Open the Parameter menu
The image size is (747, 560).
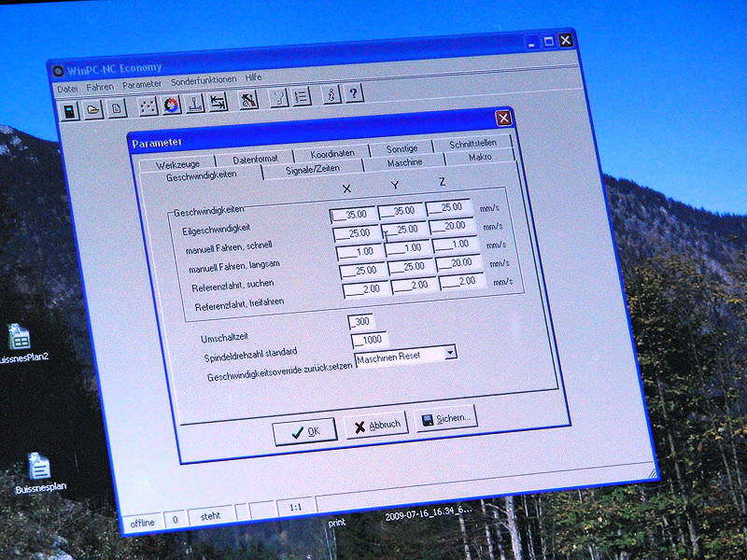[142, 84]
